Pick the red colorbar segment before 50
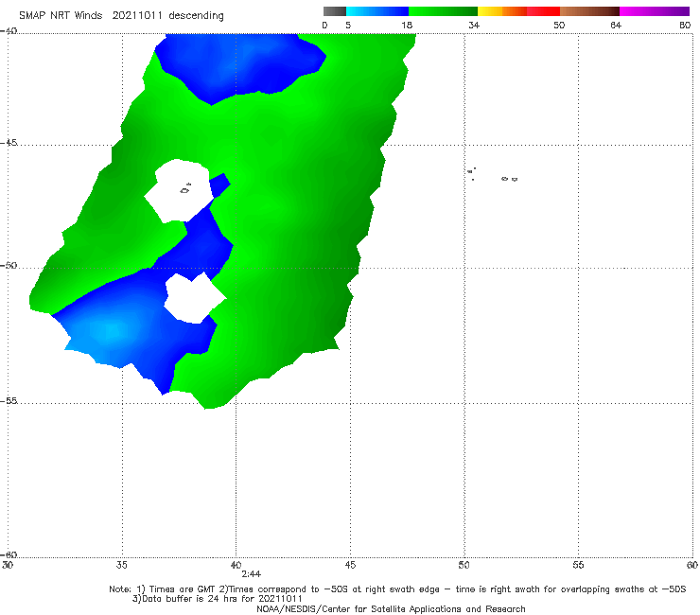 [x=543, y=11]
